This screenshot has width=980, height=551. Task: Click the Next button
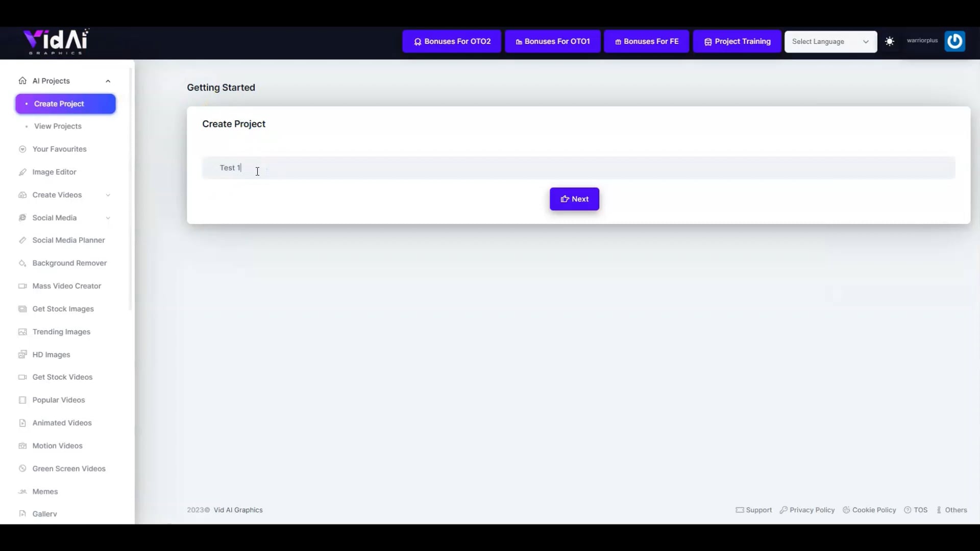click(574, 199)
